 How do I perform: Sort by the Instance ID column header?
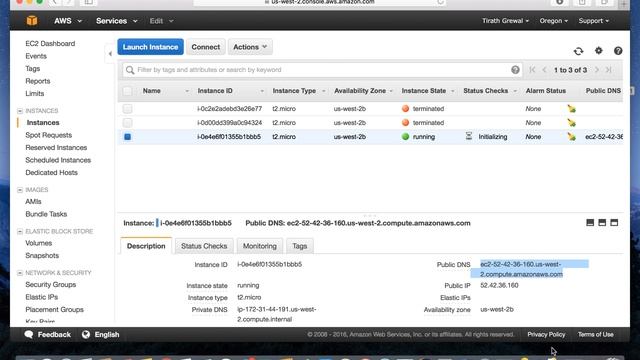215,91
